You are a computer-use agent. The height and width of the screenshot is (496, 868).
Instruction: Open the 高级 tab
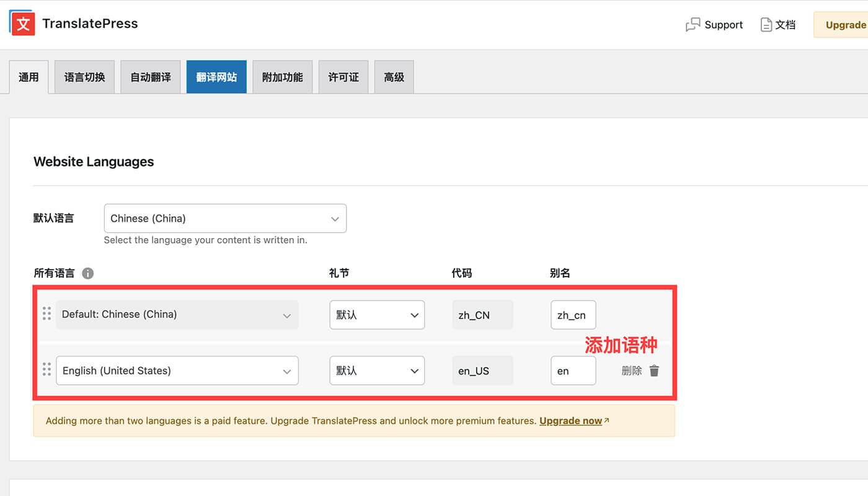[x=394, y=77]
